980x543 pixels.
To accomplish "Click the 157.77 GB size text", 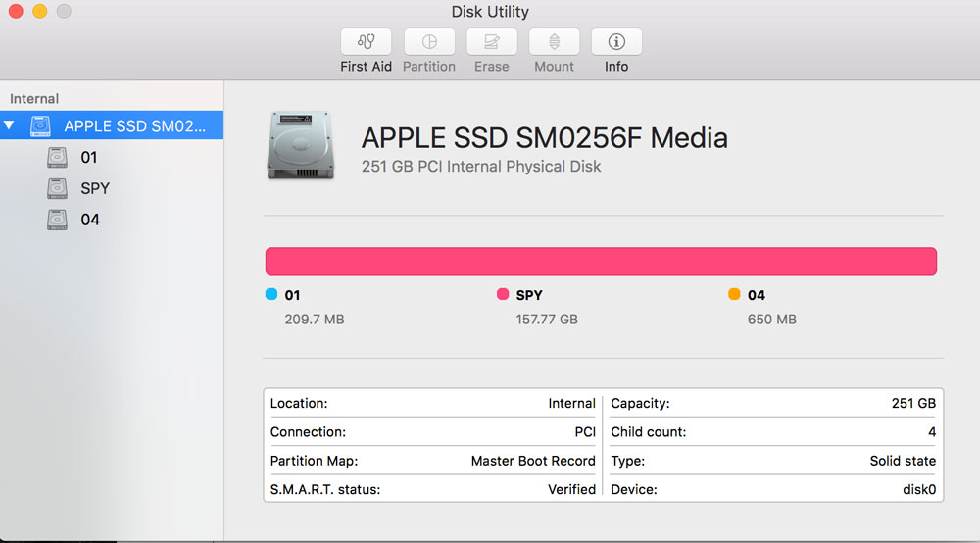I will pos(547,320).
